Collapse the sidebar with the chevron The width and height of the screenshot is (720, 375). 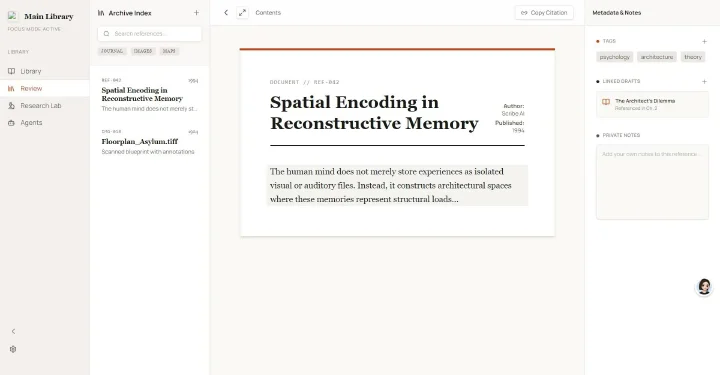[x=13, y=331]
